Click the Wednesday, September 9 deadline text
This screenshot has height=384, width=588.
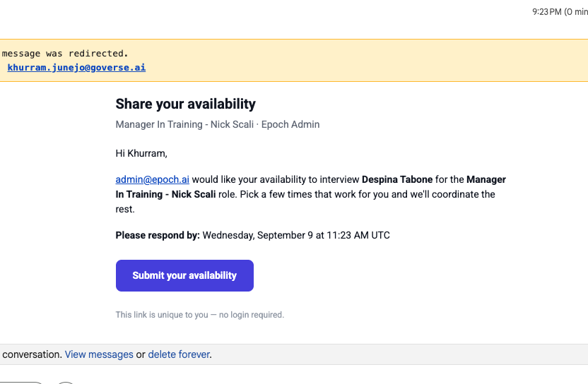[x=296, y=235]
